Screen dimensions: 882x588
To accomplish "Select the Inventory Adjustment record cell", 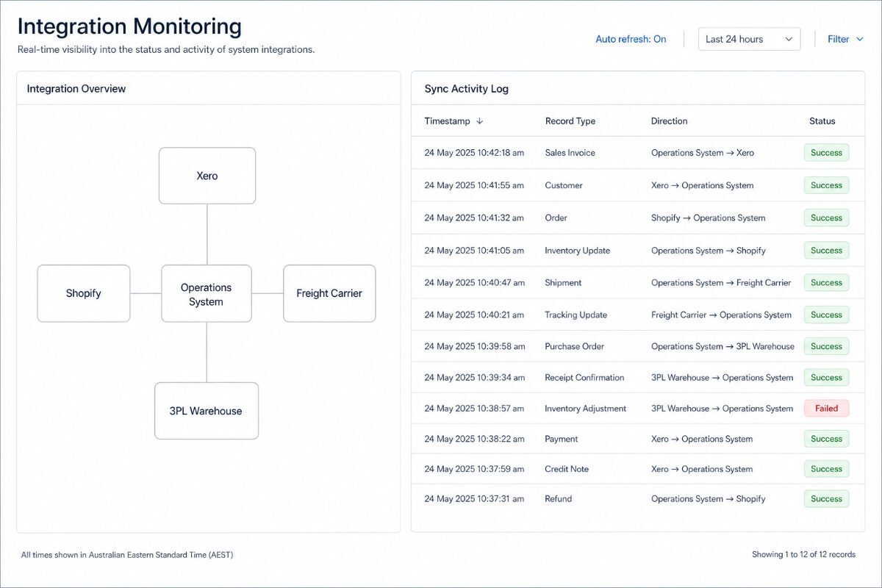I will (x=585, y=409).
